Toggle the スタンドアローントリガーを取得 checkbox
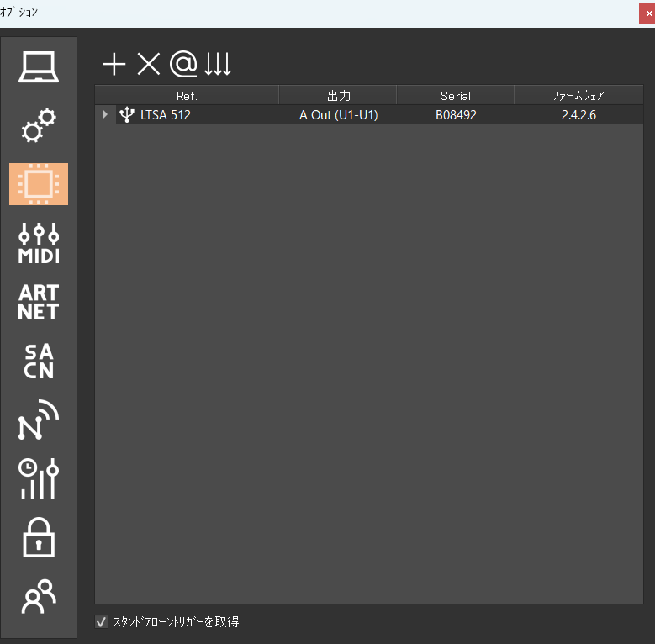Screen dimensions: 655x644 tap(102, 622)
